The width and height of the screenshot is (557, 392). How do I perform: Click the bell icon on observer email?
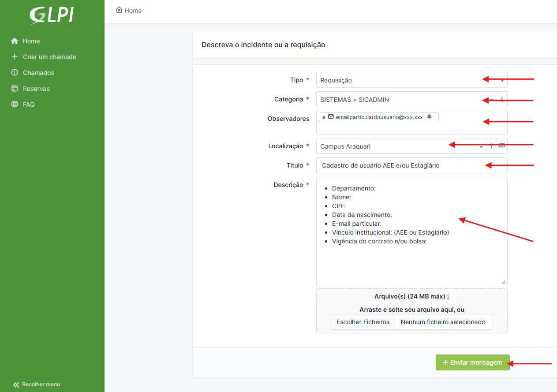coord(429,117)
